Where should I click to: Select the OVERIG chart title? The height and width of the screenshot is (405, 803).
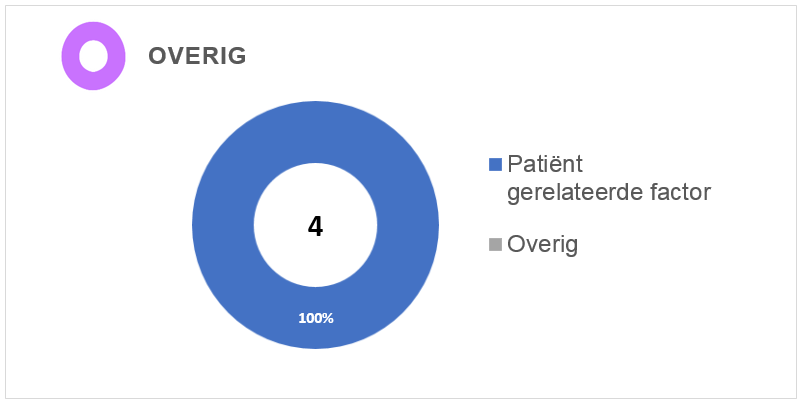tap(197, 56)
